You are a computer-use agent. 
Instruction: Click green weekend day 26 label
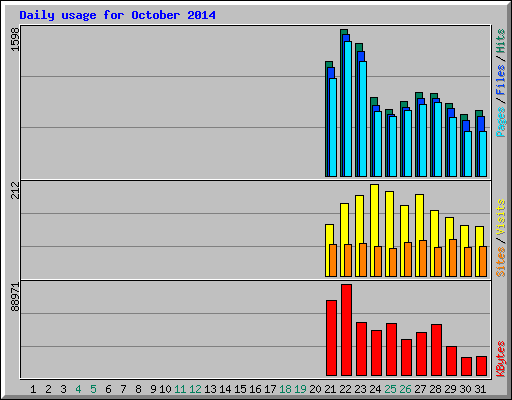coord(405,389)
